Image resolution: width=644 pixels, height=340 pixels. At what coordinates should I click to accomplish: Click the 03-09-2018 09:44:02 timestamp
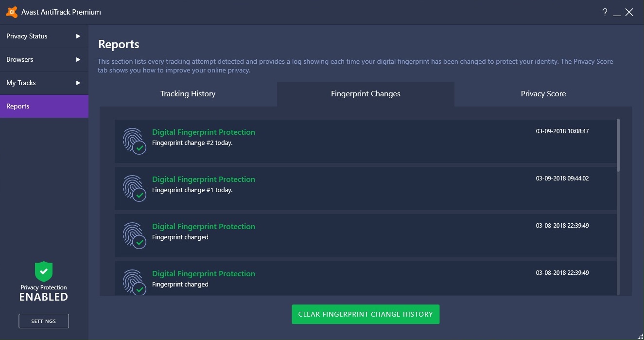click(562, 179)
